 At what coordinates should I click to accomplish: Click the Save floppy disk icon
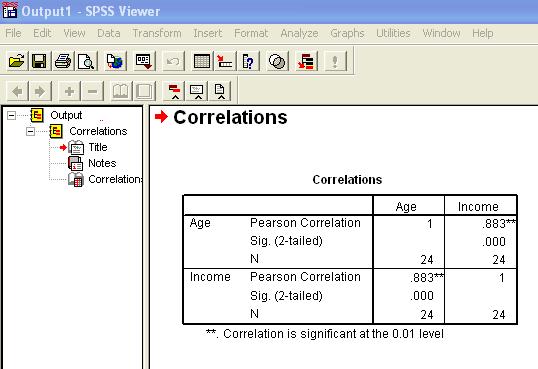pos(39,61)
